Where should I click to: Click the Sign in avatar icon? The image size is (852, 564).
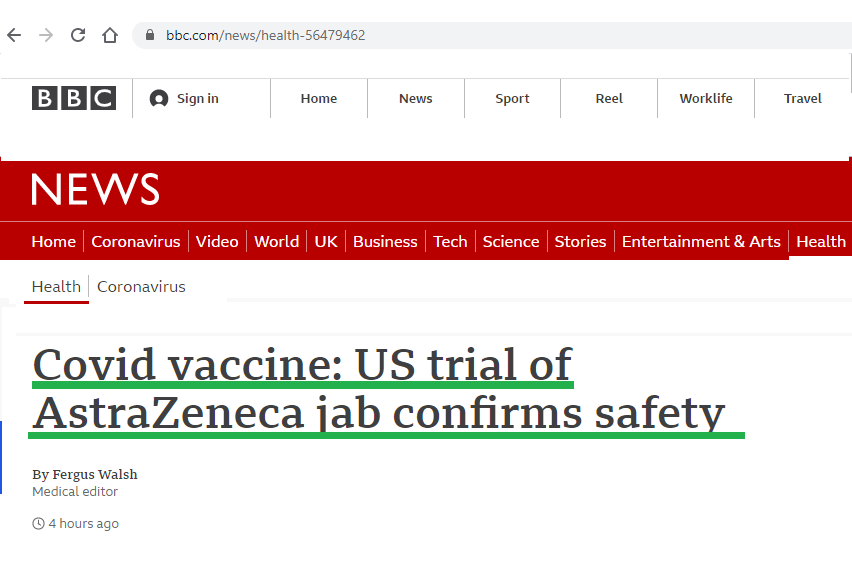coord(159,98)
